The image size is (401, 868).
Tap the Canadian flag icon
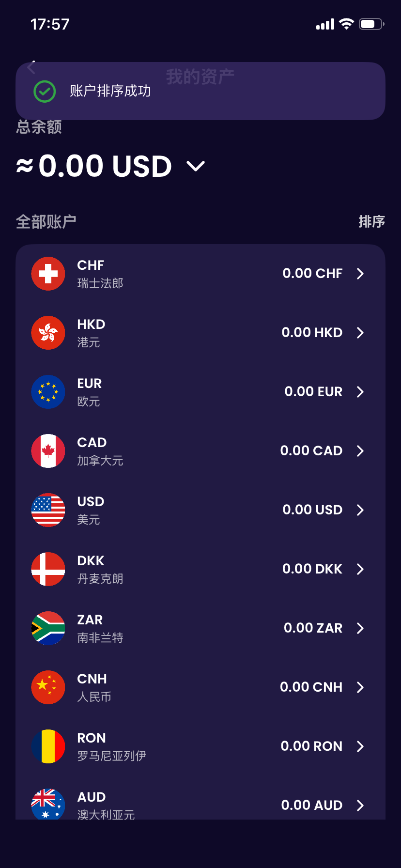pyautogui.click(x=48, y=451)
